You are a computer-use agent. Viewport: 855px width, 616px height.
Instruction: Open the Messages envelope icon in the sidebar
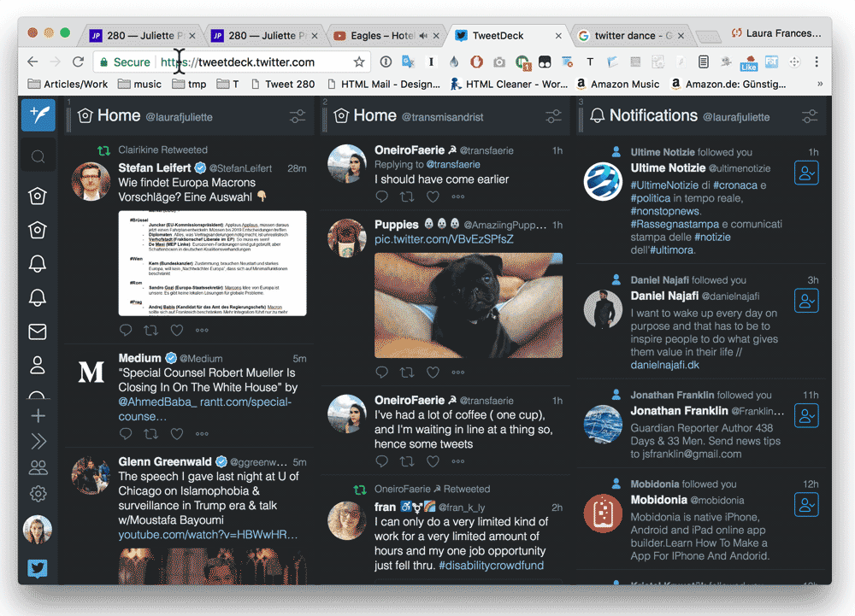point(38,333)
